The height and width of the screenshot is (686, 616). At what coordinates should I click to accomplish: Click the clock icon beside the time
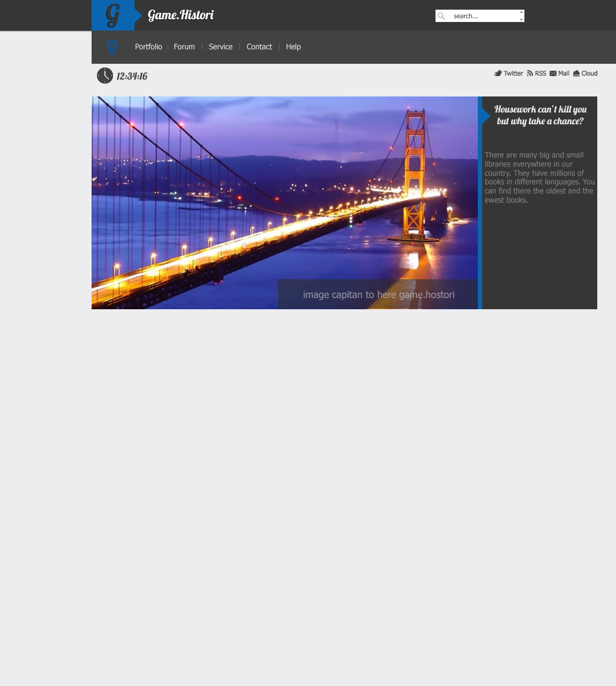point(105,76)
